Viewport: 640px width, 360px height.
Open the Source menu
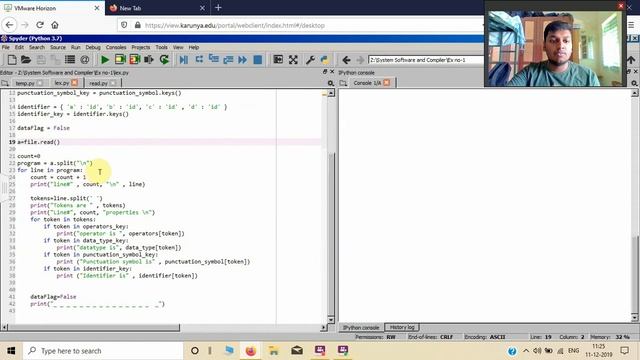tap(58, 47)
